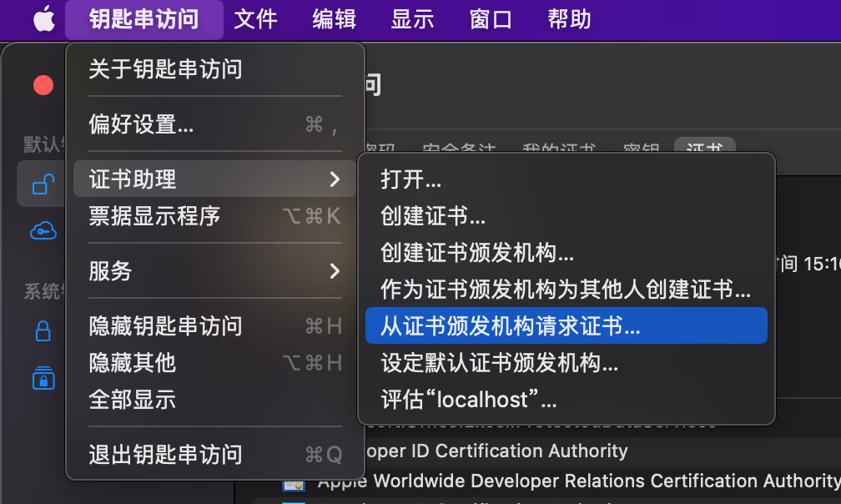This screenshot has height=504, width=841.
Task: Click 创建证书… in the submenu
Action: coord(433,216)
